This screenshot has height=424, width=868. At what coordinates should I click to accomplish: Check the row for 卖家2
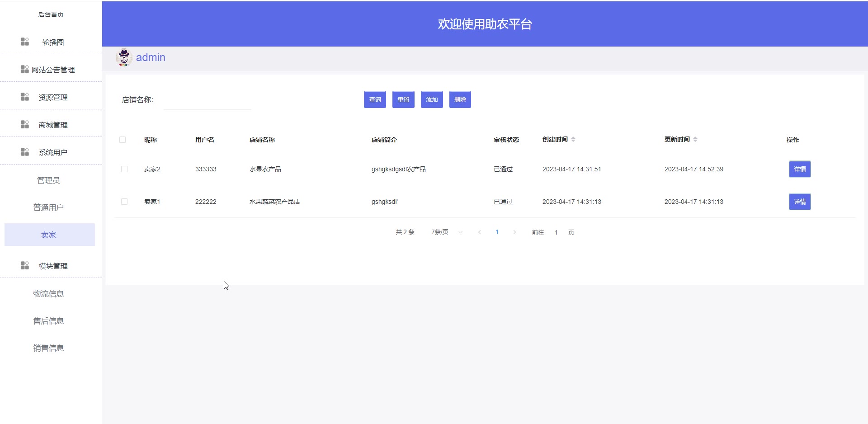(x=124, y=169)
